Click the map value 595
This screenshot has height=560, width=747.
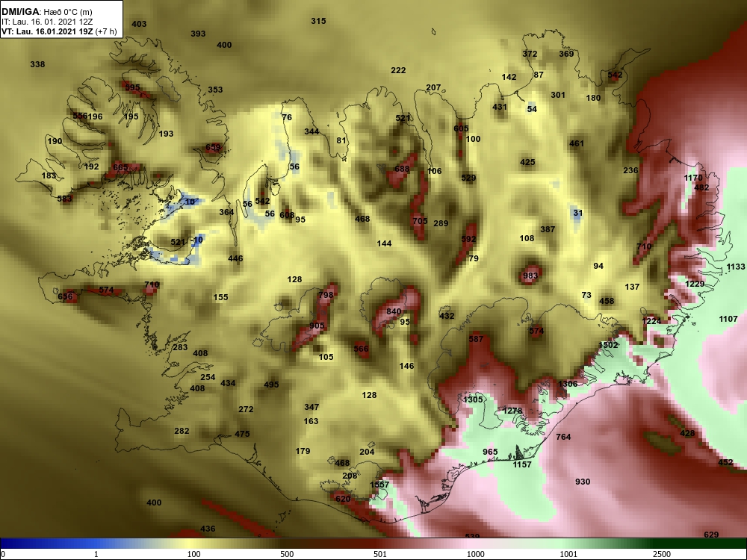pos(132,87)
